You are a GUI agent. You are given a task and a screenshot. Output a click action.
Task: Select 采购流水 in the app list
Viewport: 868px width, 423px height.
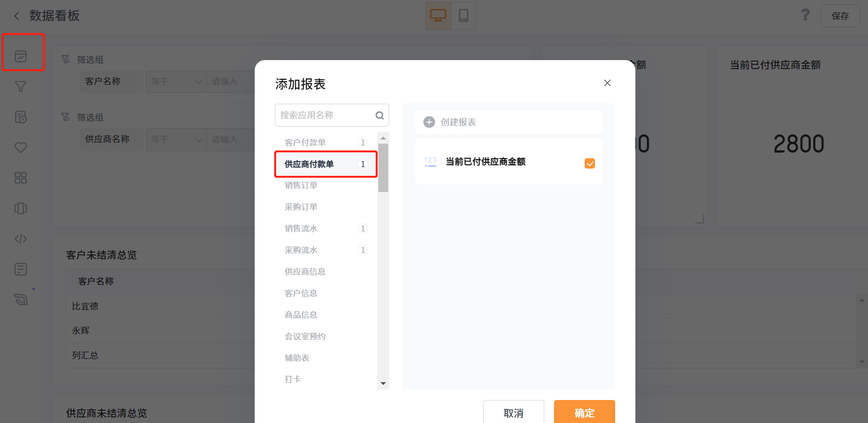pos(326,250)
